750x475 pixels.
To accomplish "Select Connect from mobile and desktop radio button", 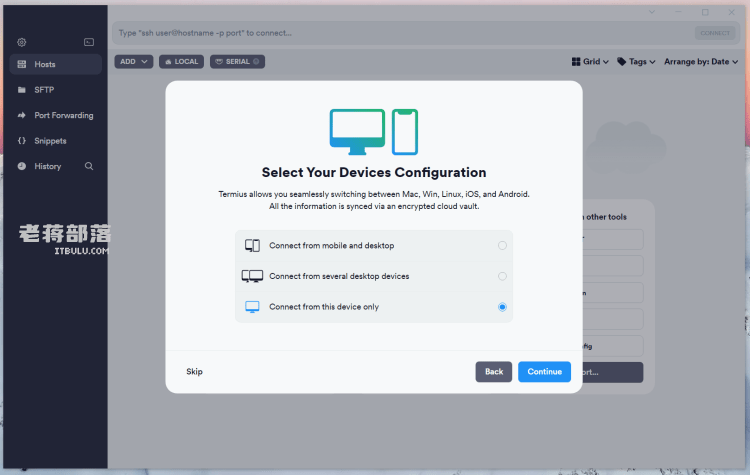I will pos(502,245).
